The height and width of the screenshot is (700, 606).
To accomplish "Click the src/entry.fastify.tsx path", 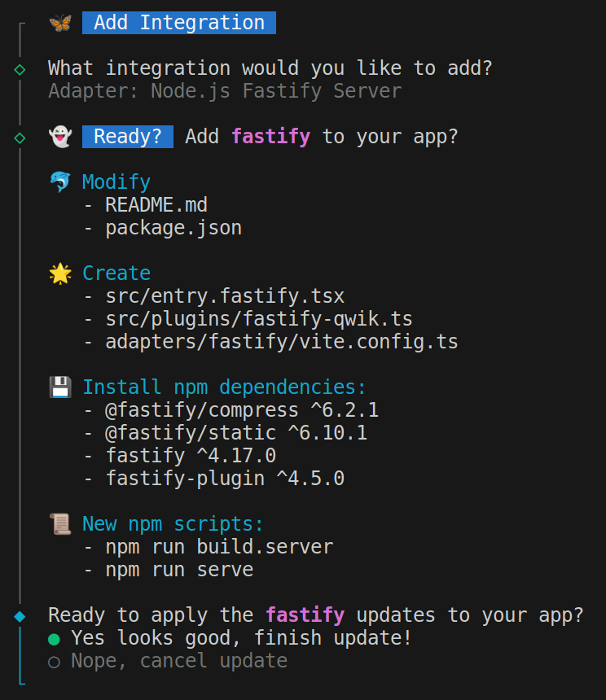I will click(225, 296).
